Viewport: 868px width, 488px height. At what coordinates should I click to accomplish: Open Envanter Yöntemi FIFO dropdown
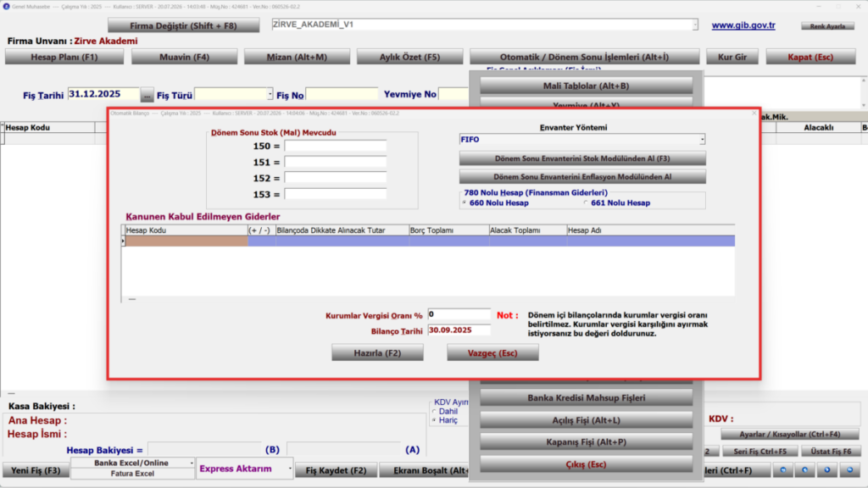tap(702, 140)
